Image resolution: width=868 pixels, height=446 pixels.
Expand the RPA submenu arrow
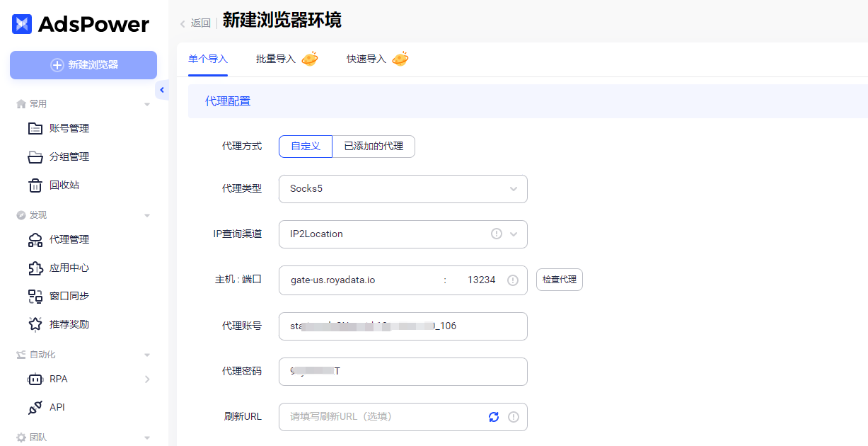pyautogui.click(x=147, y=379)
